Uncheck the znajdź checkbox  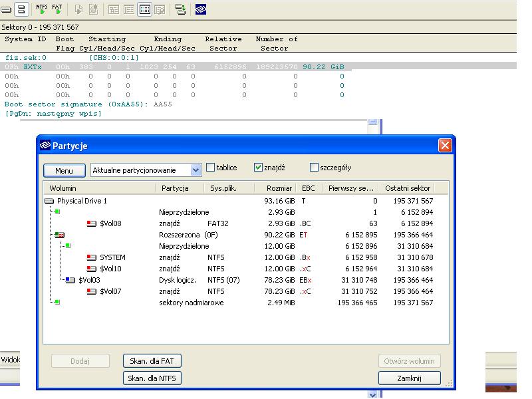[258, 168]
